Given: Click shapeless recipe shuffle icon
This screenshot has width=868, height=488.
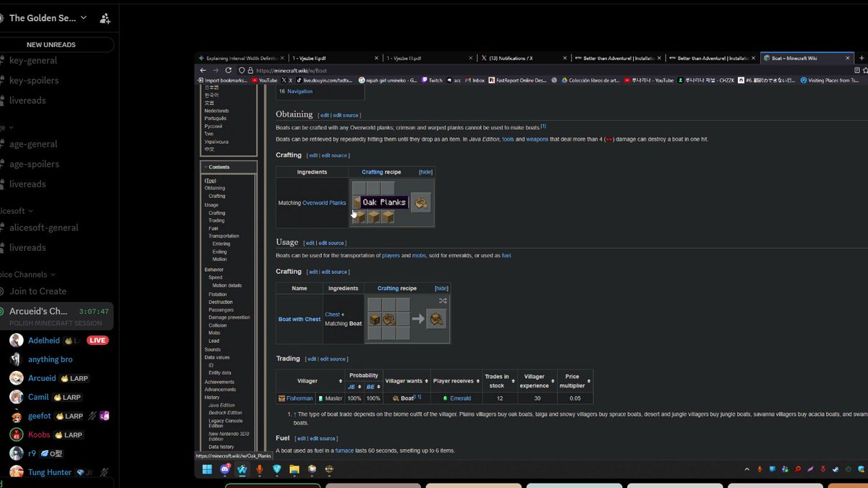Looking at the screenshot, I should (443, 301).
